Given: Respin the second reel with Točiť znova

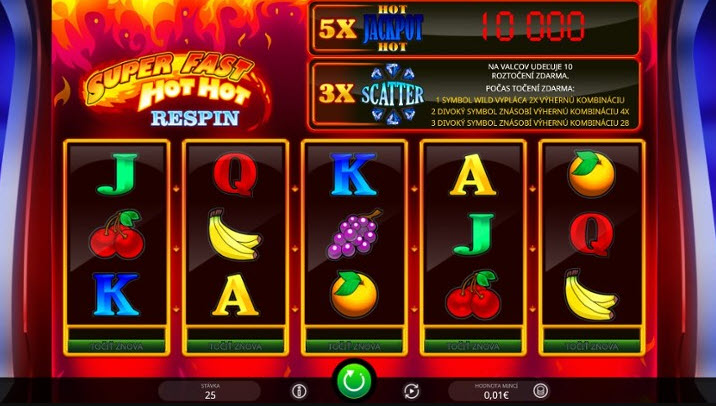Looking at the screenshot, I should [x=236, y=346].
